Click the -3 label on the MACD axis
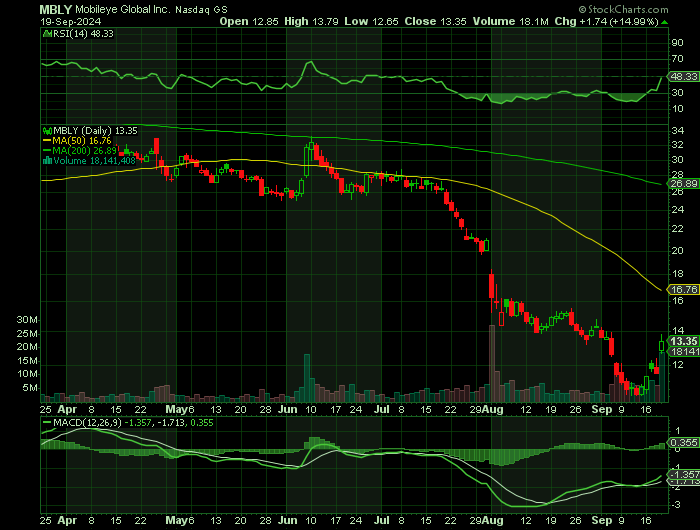Image resolution: width=700 pixels, height=530 pixels. (676, 505)
